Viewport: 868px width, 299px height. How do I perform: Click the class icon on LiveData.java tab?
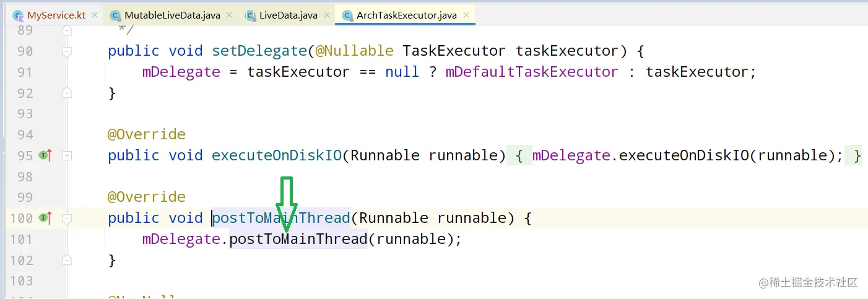click(250, 15)
